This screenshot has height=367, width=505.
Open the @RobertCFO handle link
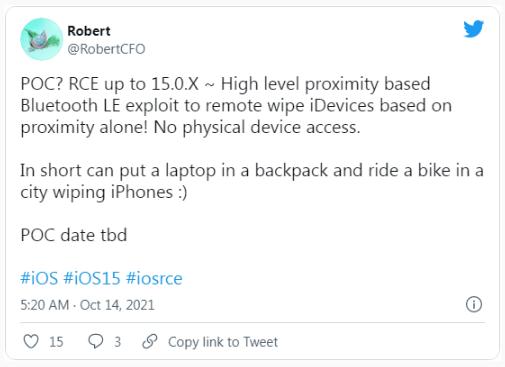coord(106,49)
